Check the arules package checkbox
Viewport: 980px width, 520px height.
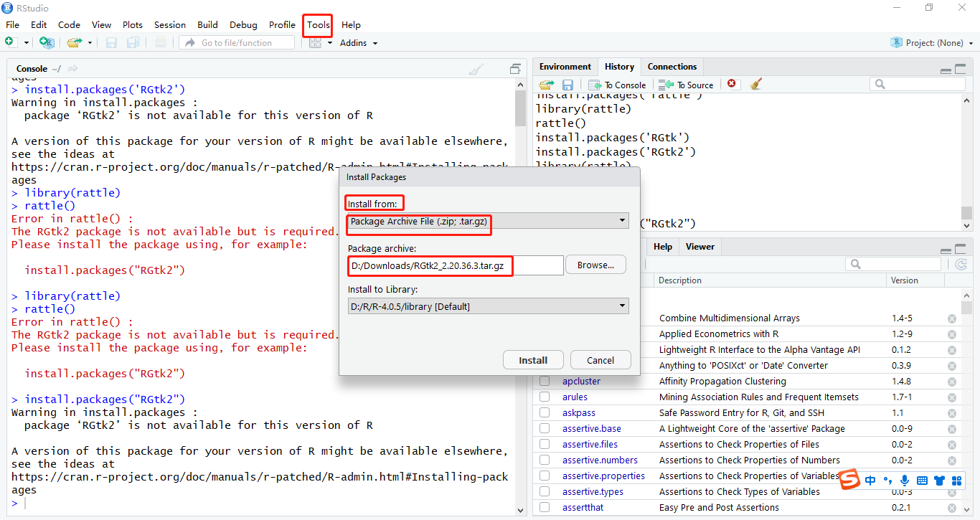pyautogui.click(x=544, y=397)
